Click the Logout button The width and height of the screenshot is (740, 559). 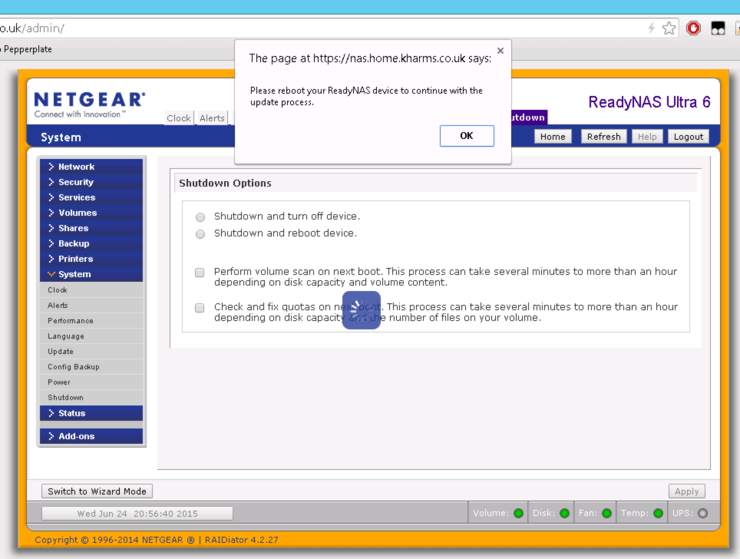(x=688, y=136)
